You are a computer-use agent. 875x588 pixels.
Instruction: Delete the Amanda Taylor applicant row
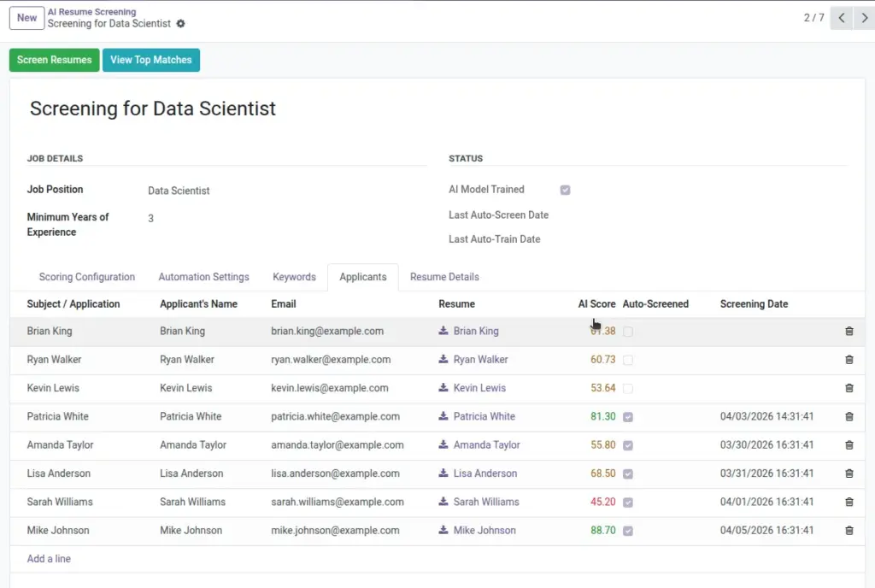(849, 444)
